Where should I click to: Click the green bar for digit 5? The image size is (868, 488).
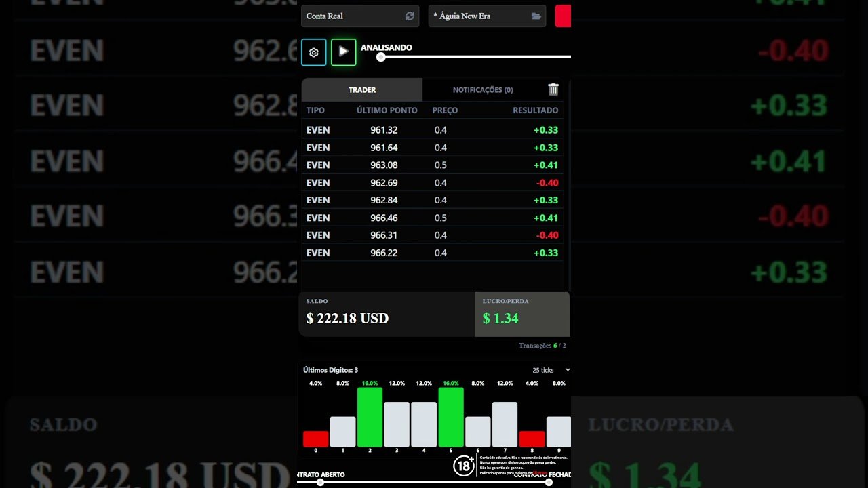451,417
